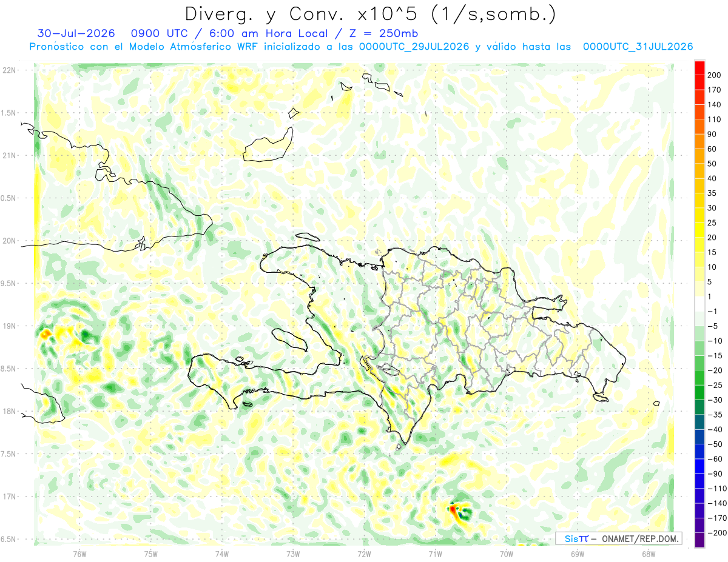Screen dimensions: 728x562
Task: Click the legend value '5'
Action: point(710,282)
